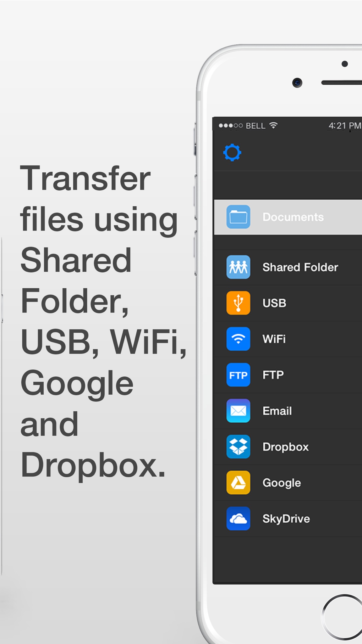Viewport: 362px width, 644px height.
Task: Open the Shared Folder entry label
Action: click(300, 267)
